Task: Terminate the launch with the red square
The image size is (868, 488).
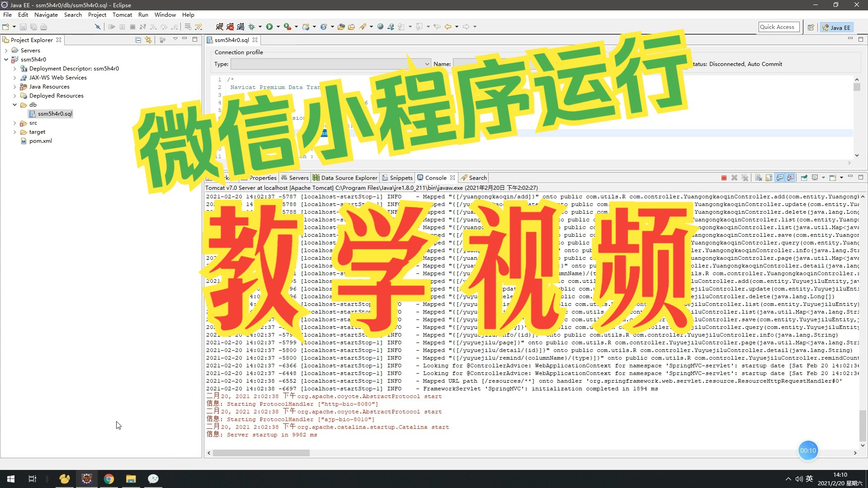Action: pos(724,178)
